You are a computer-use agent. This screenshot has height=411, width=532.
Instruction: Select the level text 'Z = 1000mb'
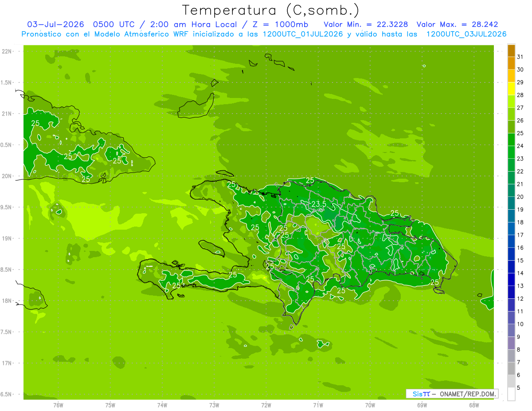pos(280,24)
